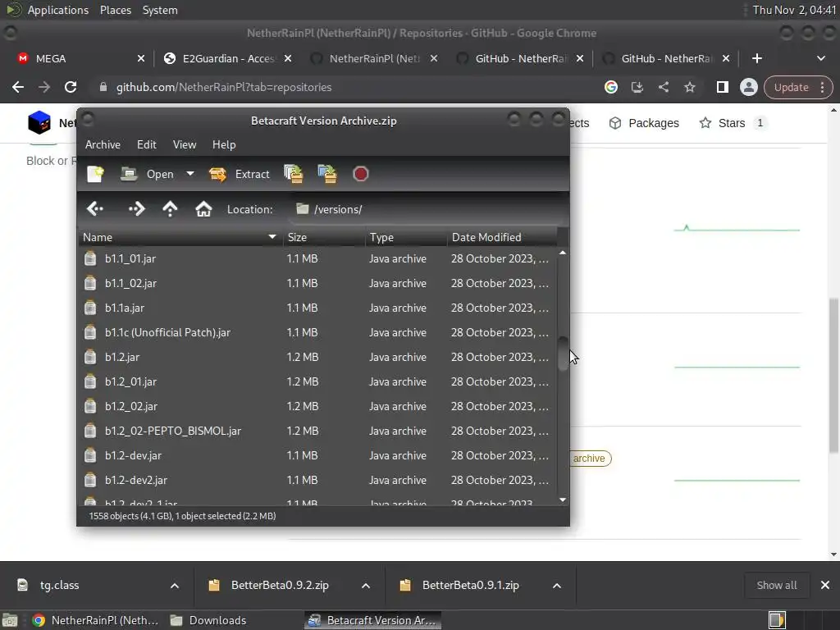Select b1.2.jar file

tap(318, 358)
